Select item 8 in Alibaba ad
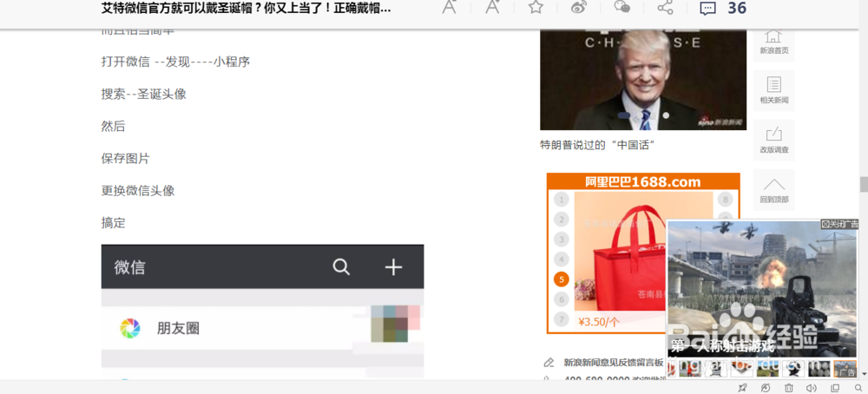Image resolution: width=868 pixels, height=394 pixels. [725, 200]
